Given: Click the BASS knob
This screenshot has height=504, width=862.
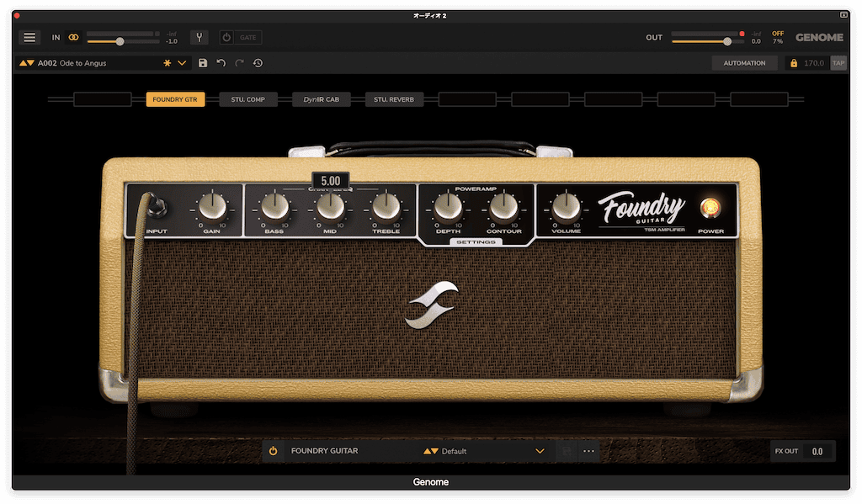Looking at the screenshot, I should click(x=275, y=207).
